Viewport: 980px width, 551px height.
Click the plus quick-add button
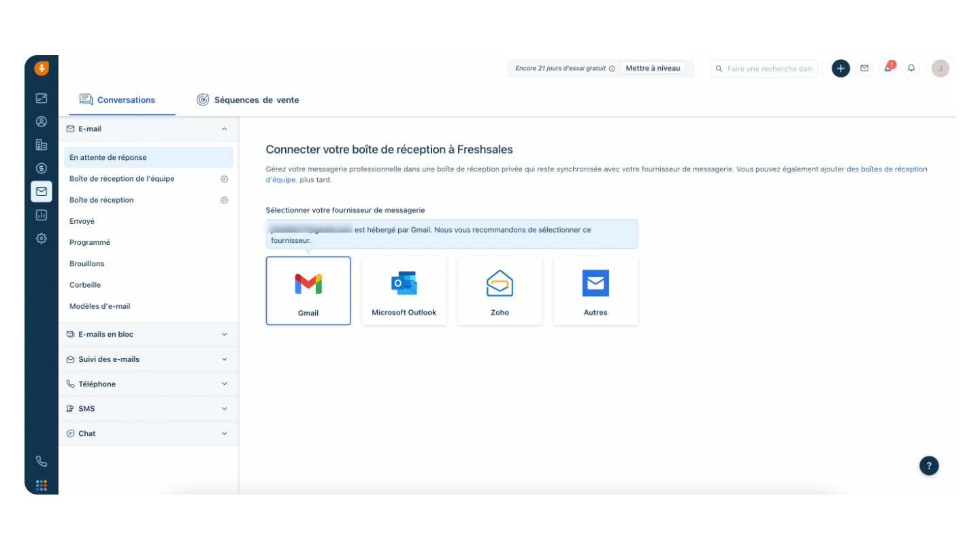coord(841,68)
